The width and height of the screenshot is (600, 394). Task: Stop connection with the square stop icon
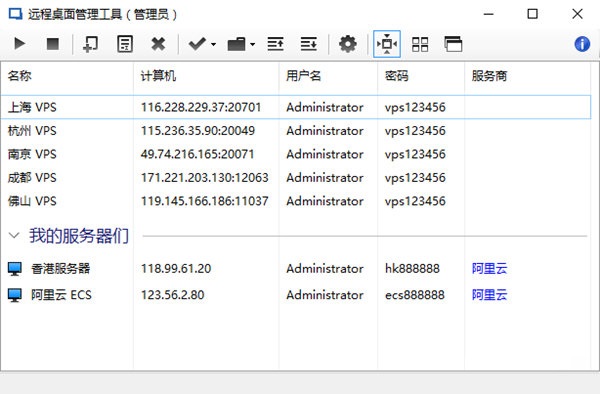pos(52,44)
